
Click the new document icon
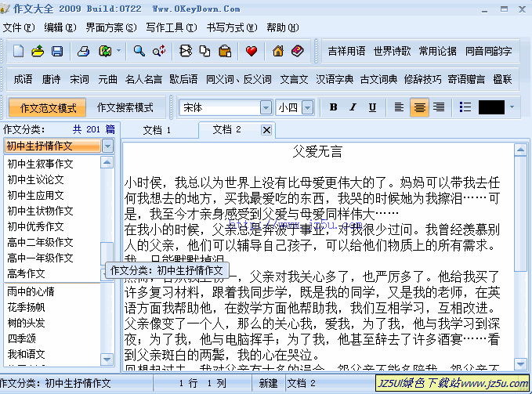tap(19, 52)
